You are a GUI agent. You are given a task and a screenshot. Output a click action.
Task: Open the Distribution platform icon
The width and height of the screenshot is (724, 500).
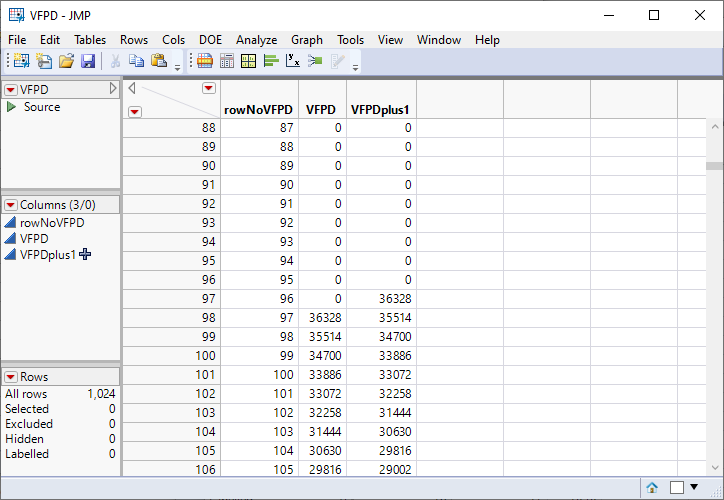coord(270,62)
